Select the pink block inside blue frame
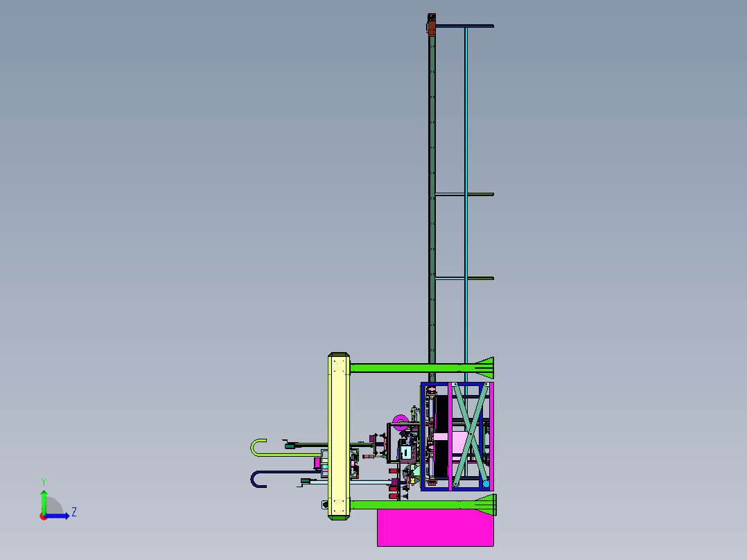 coord(458,444)
